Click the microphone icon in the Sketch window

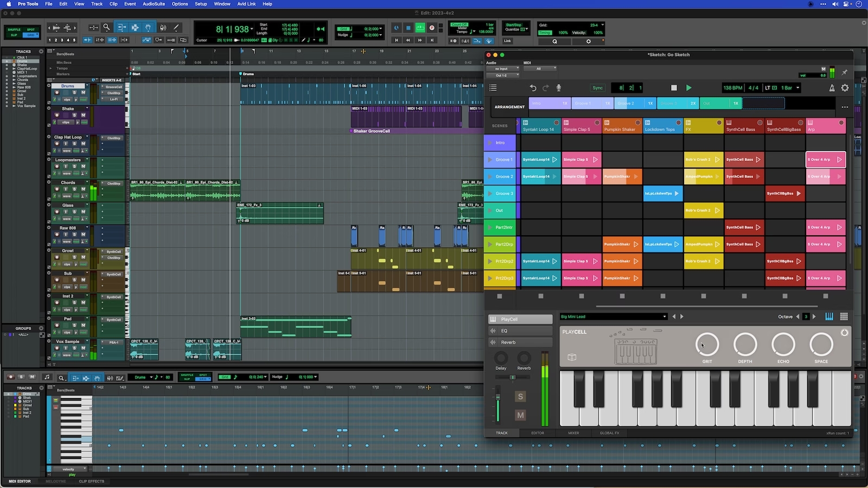coord(558,87)
